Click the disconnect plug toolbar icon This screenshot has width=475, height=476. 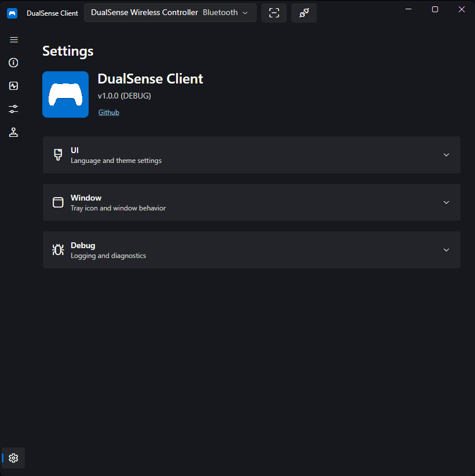304,13
